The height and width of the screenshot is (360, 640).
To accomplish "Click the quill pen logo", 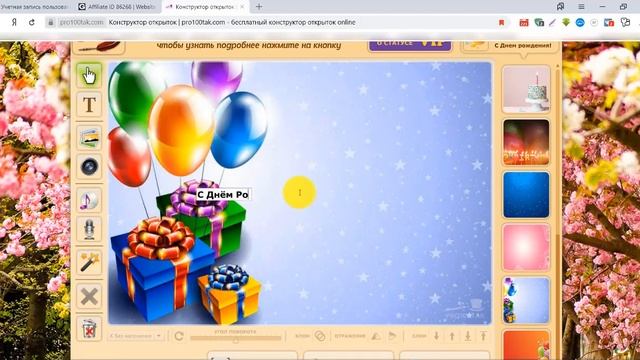I will 99,47.
